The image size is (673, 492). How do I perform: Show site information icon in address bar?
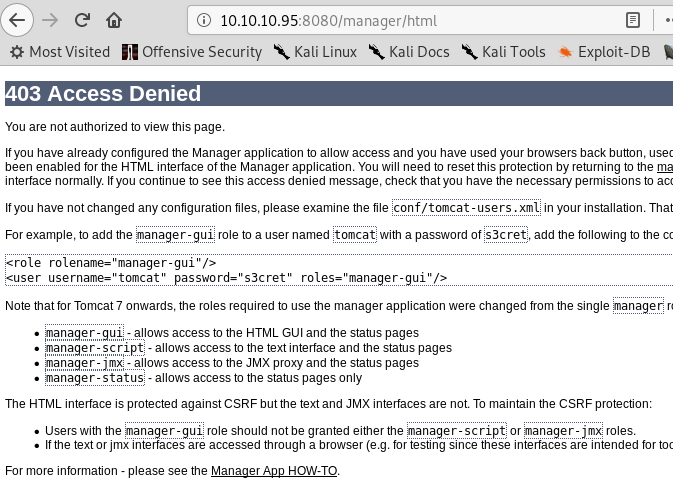pyautogui.click(x=204, y=20)
